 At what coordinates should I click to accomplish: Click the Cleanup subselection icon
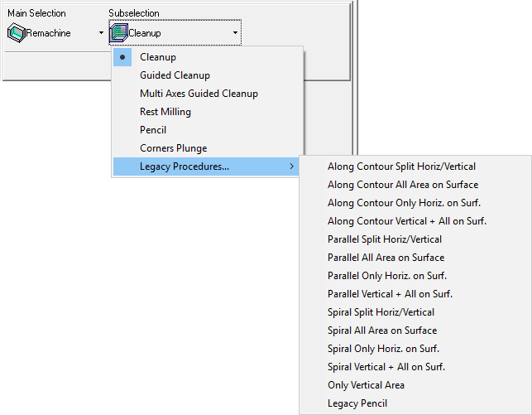pyautogui.click(x=119, y=33)
